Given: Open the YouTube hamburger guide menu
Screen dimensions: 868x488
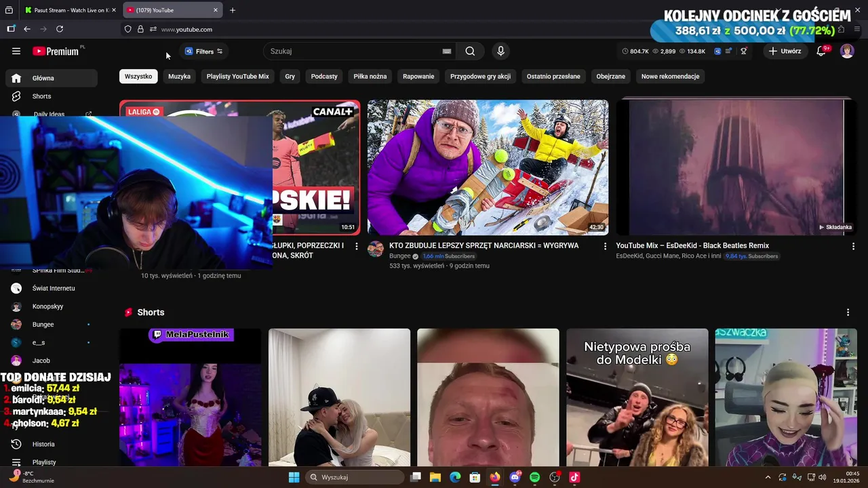Looking at the screenshot, I should (16, 51).
